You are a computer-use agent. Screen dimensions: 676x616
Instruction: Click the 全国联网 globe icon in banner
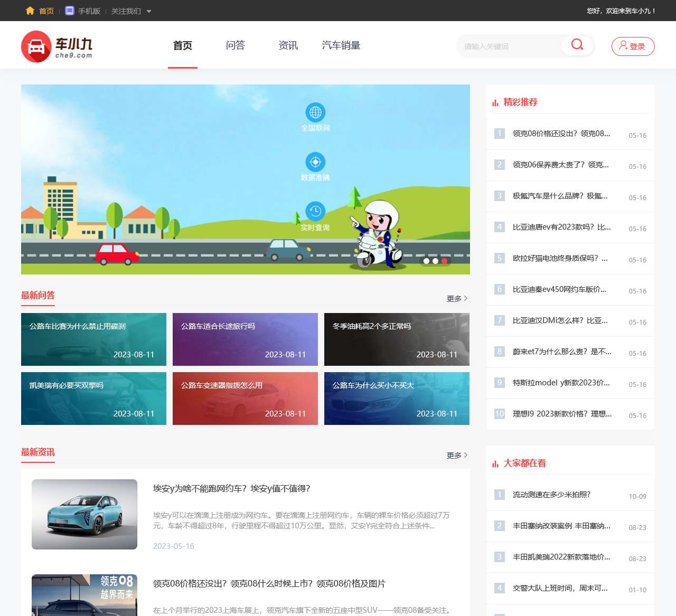pyautogui.click(x=315, y=112)
